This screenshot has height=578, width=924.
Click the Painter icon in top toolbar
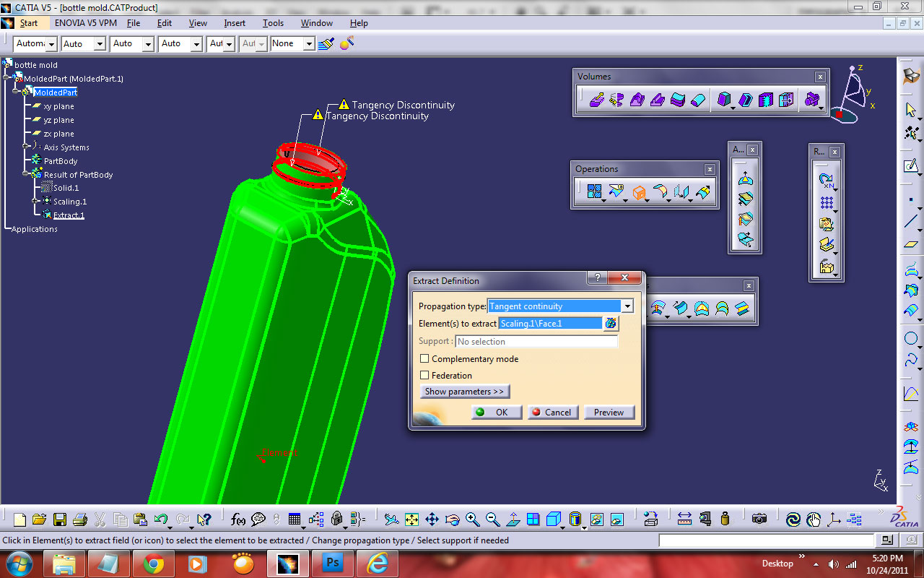point(326,43)
